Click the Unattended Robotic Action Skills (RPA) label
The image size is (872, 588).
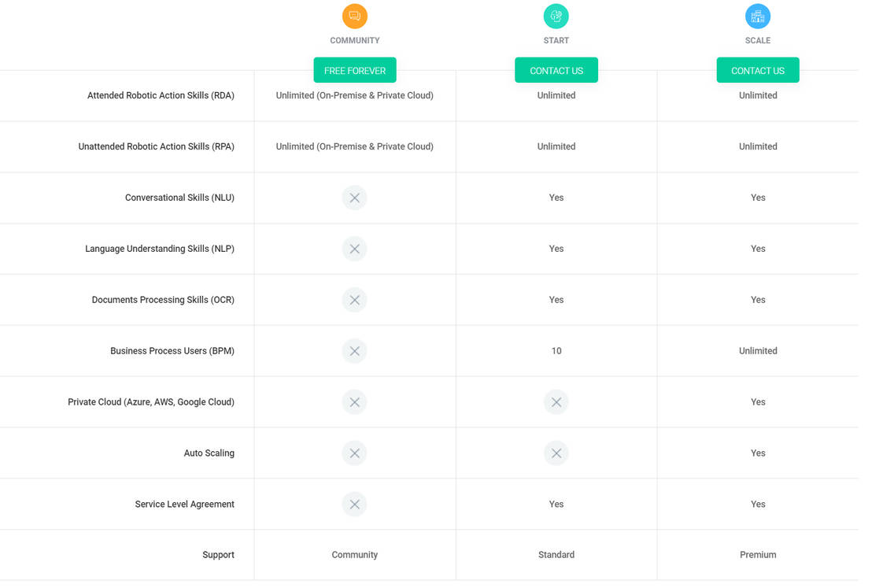[x=158, y=149]
